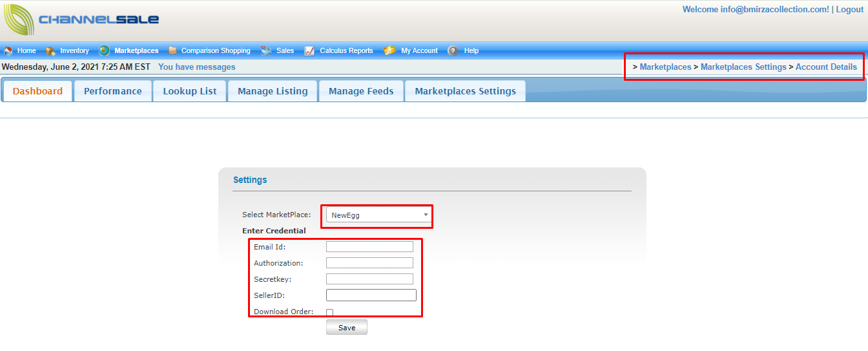Switch to the Manage Feeds tab
This screenshot has width=868, height=351.
[361, 91]
